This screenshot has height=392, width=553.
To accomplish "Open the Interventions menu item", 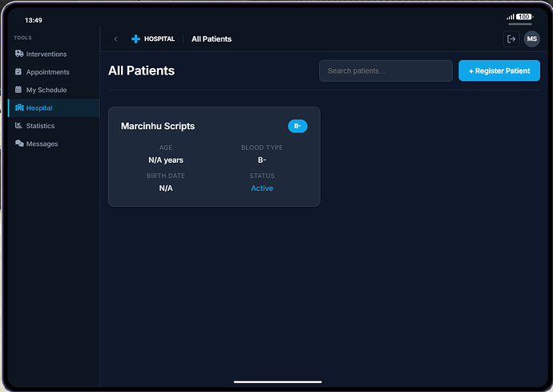I will click(x=46, y=54).
